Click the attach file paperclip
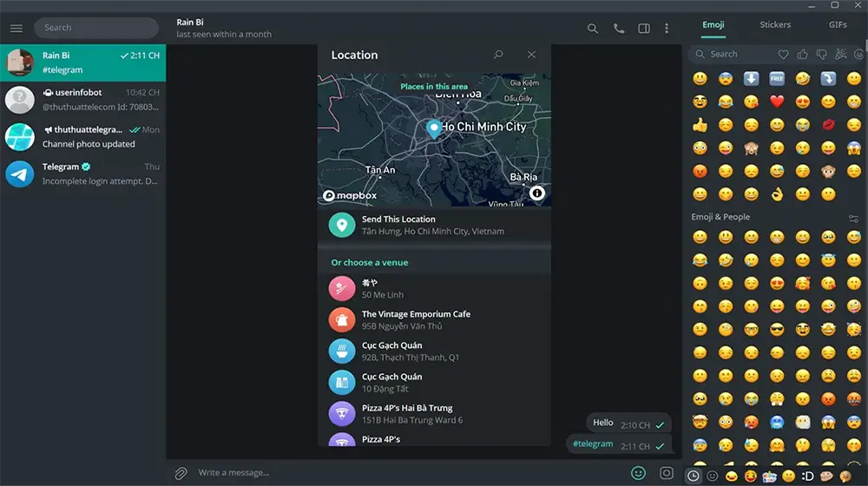Screen dimensions: 868x486 [x=181, y=473]
